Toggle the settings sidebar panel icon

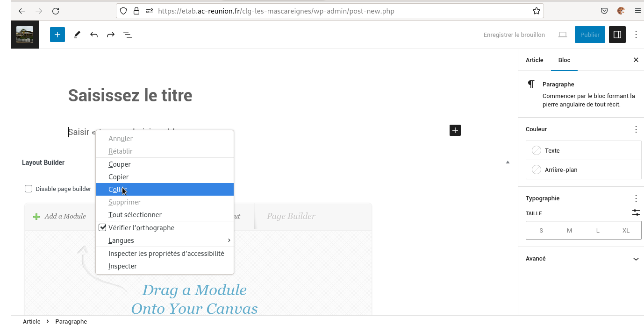point(617,35)
